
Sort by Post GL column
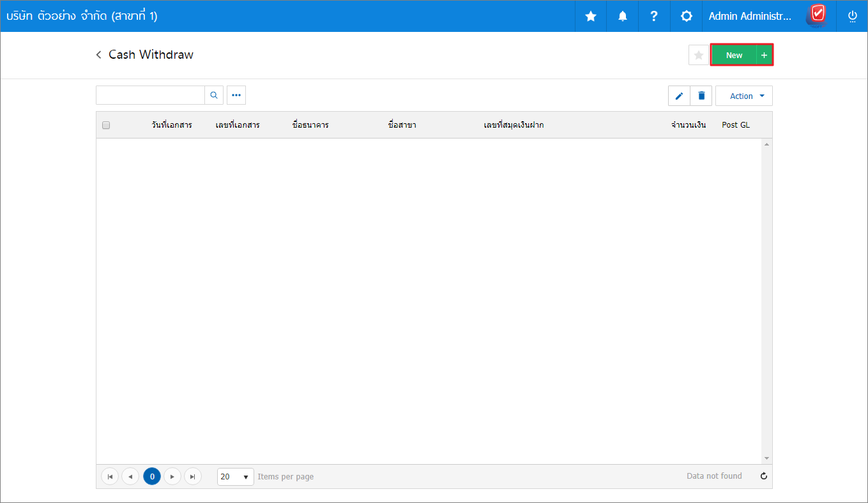click(736, 125)
